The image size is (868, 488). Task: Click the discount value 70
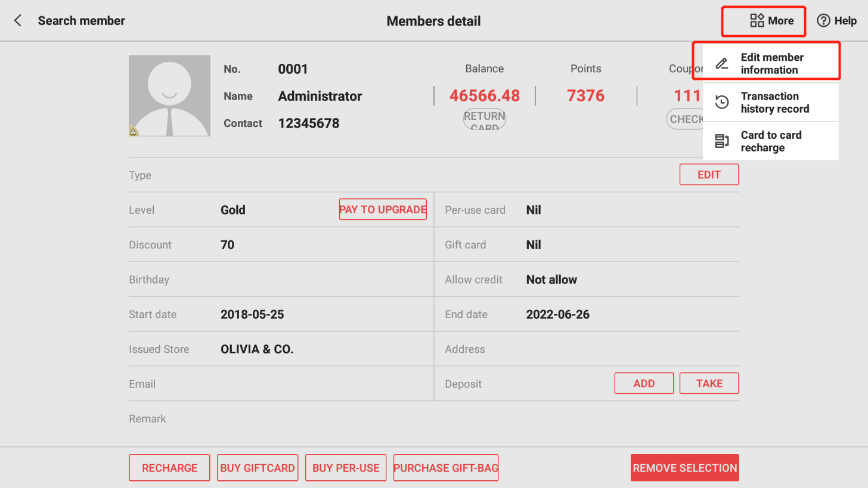227,244
